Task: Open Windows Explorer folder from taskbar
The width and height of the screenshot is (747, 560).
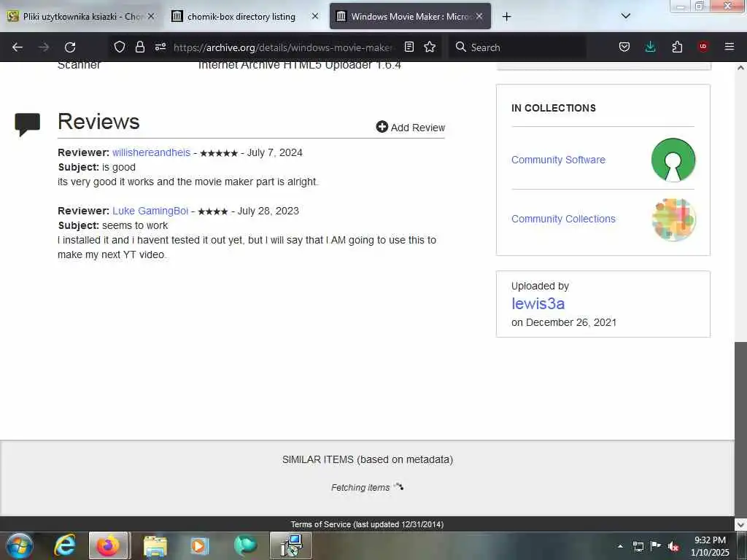Action: pyautogui.click(x=155, y=545)
